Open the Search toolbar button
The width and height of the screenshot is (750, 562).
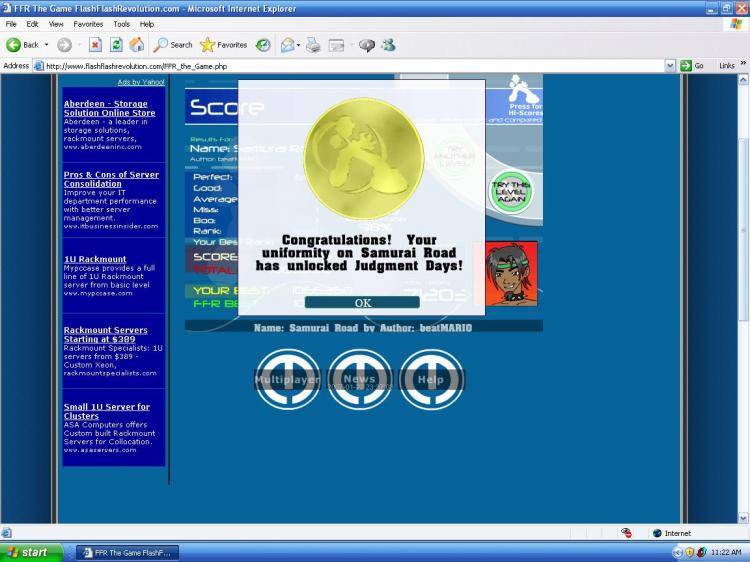pos(173,45)
